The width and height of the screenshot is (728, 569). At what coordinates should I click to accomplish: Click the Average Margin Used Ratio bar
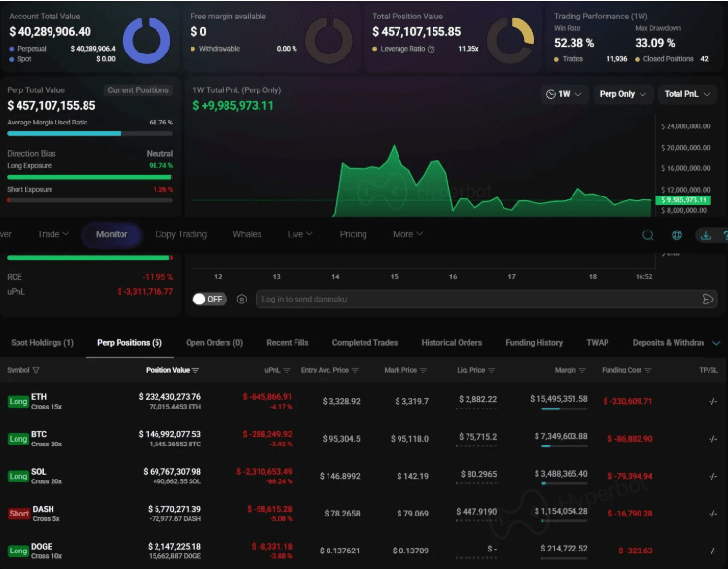pyautogui.click(x=90, y=134)
